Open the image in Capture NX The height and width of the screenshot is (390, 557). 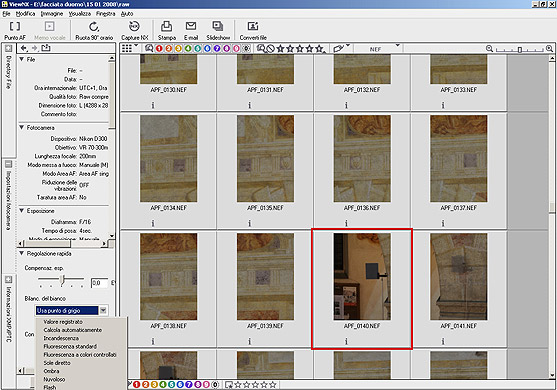point(135,30)
